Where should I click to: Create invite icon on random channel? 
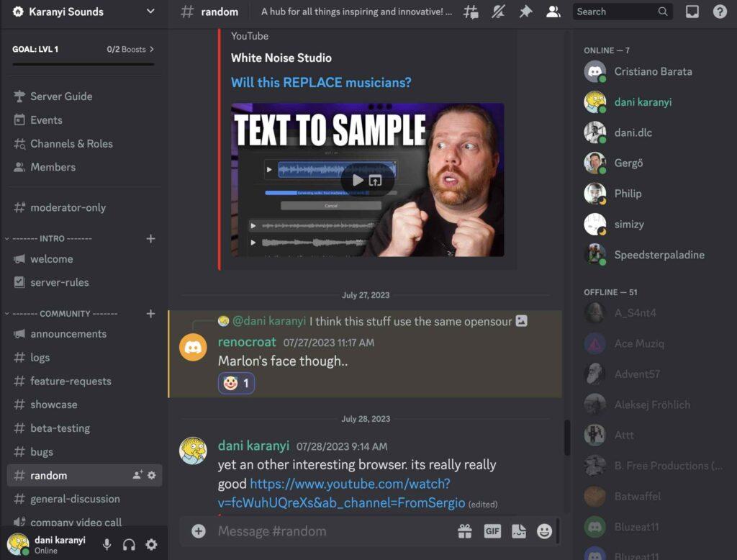point(137,475)
